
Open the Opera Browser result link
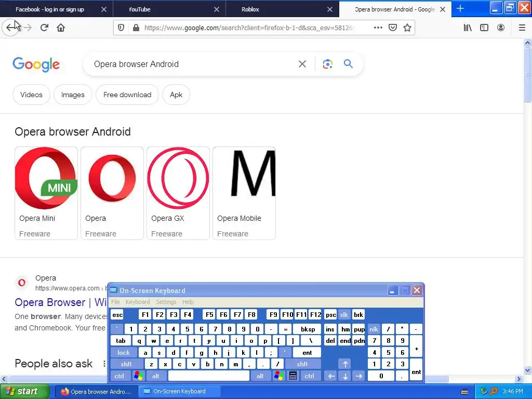click(60, 302)
